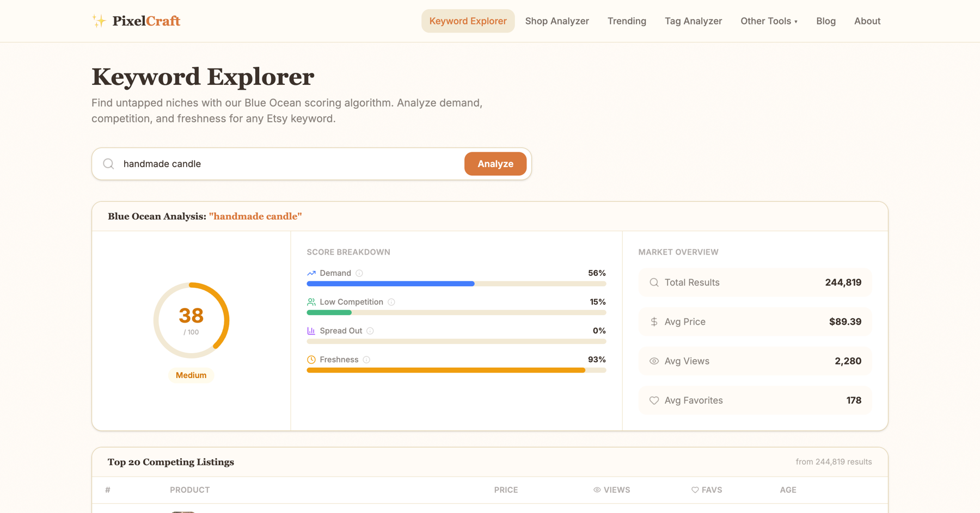Screen dimensions: 980x513
Task: Click the Low Competition people icon
Action: [311, 302]
